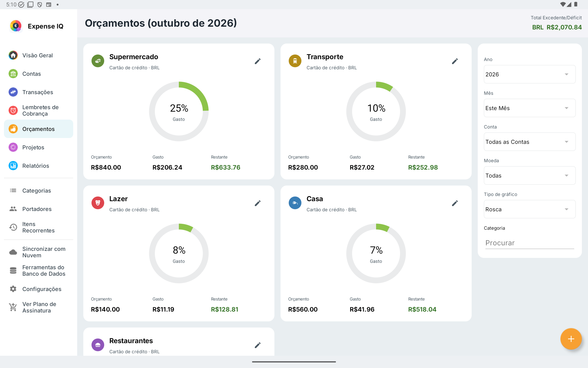Open Ver Plano de Assinatura cart
This screenshot has width=588, height=368.
tap(39, 307)
